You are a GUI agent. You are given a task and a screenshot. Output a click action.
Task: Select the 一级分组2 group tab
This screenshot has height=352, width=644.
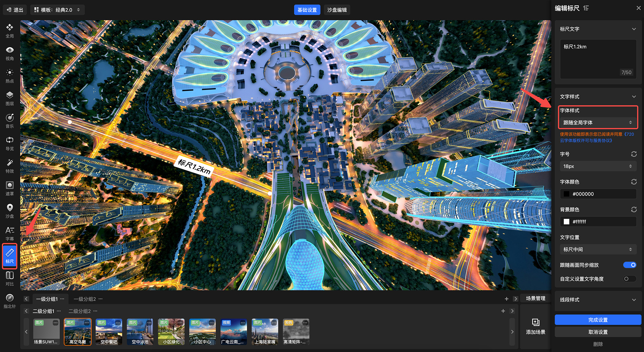pyautogui.click(x=85, y=299)
